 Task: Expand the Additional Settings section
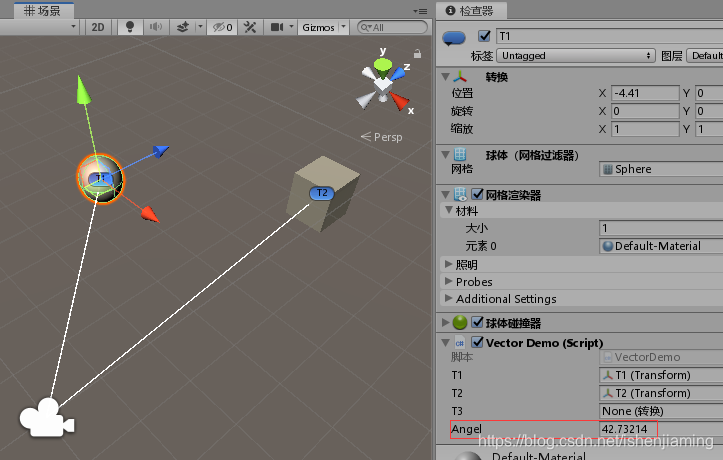point(448,298)
